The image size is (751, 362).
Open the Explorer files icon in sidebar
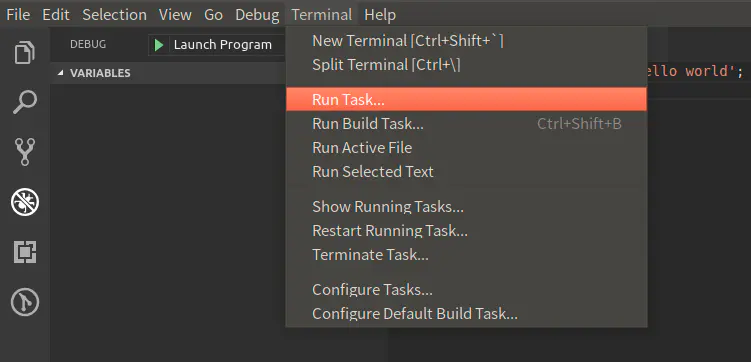25,52
